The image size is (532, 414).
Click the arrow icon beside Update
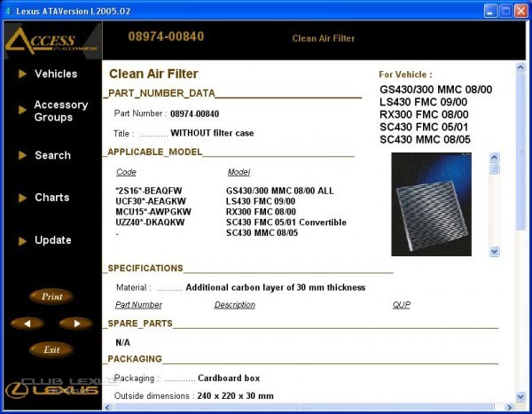22,240
